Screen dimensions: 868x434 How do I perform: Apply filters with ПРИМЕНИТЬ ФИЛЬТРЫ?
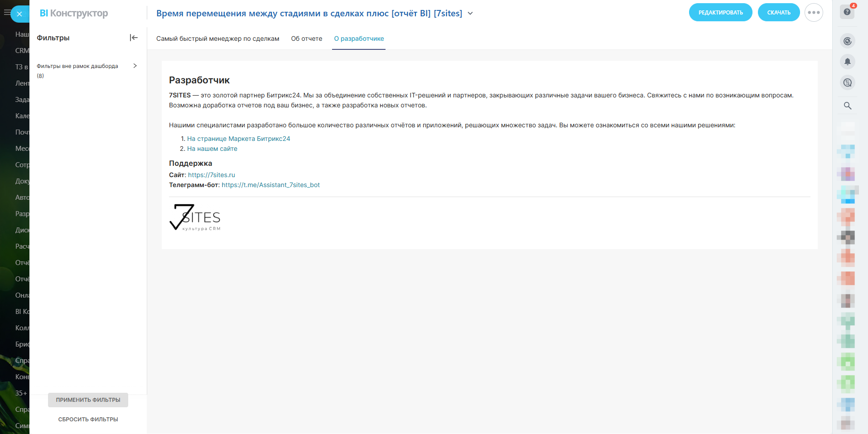point(88,400)
